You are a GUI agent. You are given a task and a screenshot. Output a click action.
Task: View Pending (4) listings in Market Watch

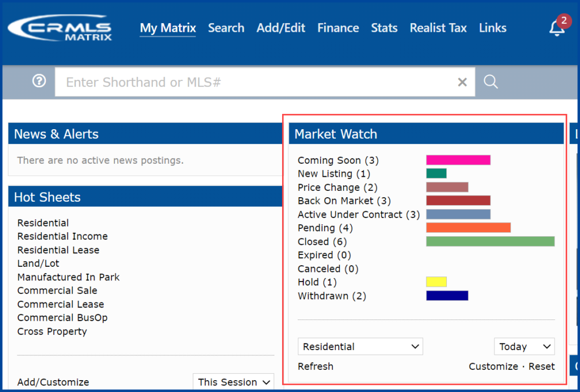[x=325, y=228]
